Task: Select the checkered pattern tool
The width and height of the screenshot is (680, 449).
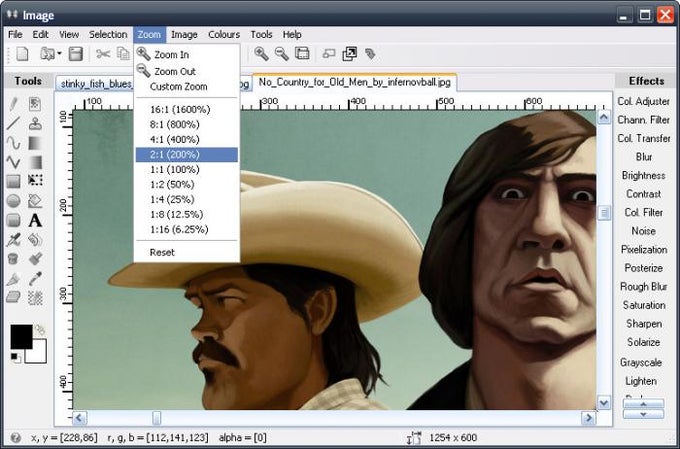Action: pos(35,297)
